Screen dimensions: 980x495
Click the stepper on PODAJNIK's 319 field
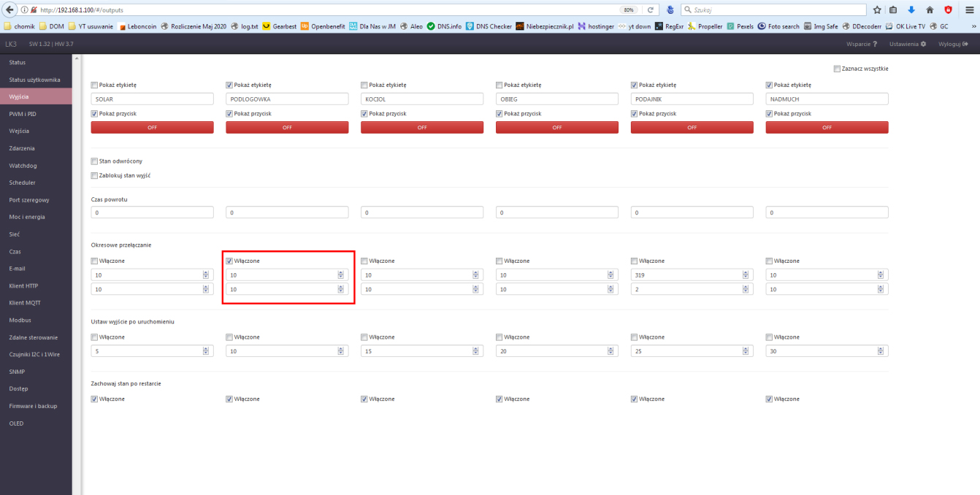pos(745,275)
